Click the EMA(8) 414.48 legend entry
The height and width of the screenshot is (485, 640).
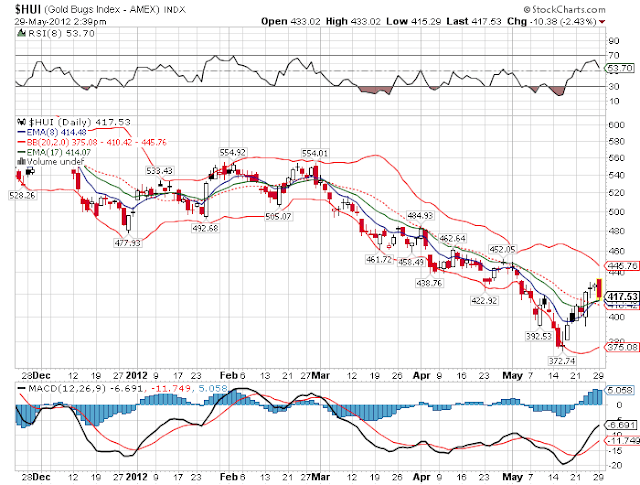[56, 132]
